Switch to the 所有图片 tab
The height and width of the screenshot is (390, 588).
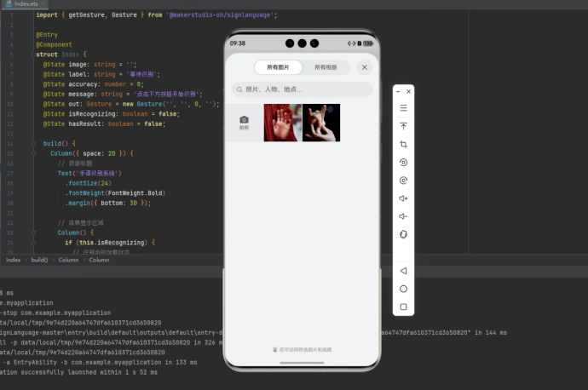[x=278, y=67]
